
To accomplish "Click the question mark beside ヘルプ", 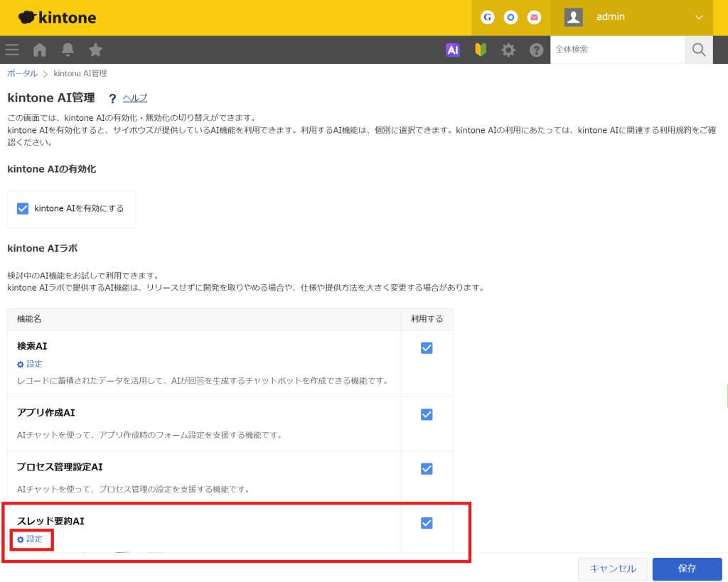I will point(112,98).
